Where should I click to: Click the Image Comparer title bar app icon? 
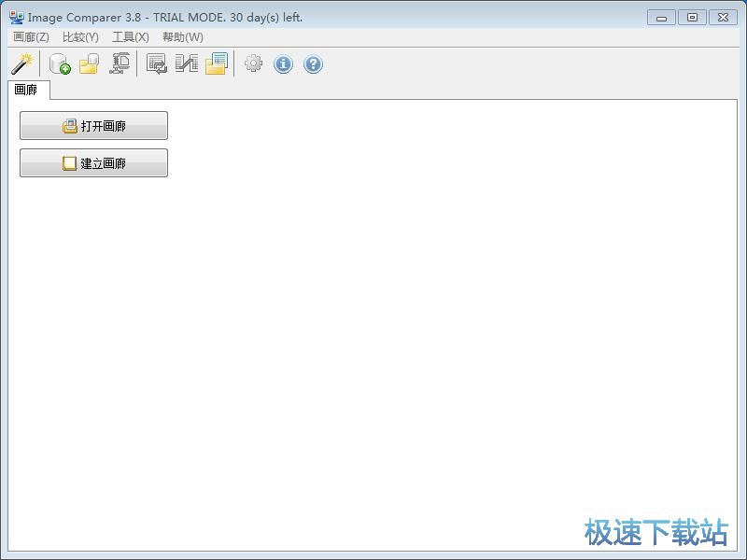17,17
